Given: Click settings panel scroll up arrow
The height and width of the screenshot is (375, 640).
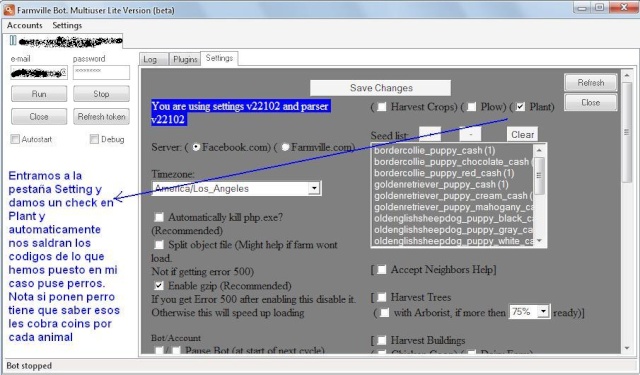Looking at the screenshot, I should (627, 75).
